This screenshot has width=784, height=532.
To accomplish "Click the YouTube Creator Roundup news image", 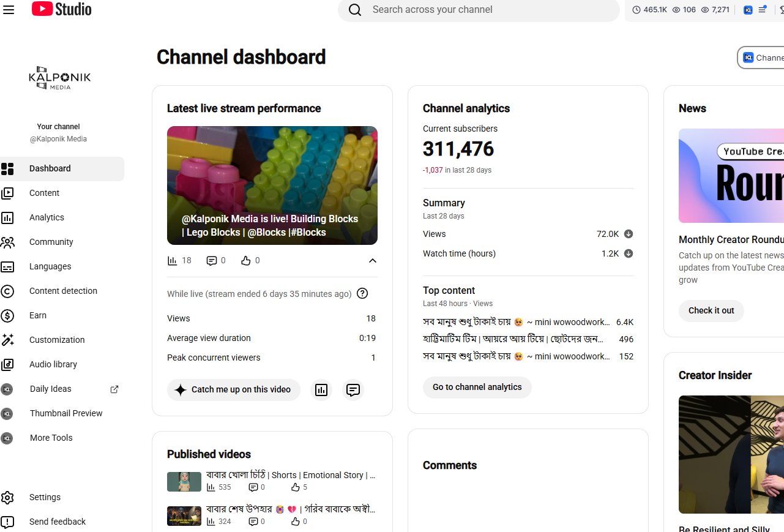I will (731, 176).
